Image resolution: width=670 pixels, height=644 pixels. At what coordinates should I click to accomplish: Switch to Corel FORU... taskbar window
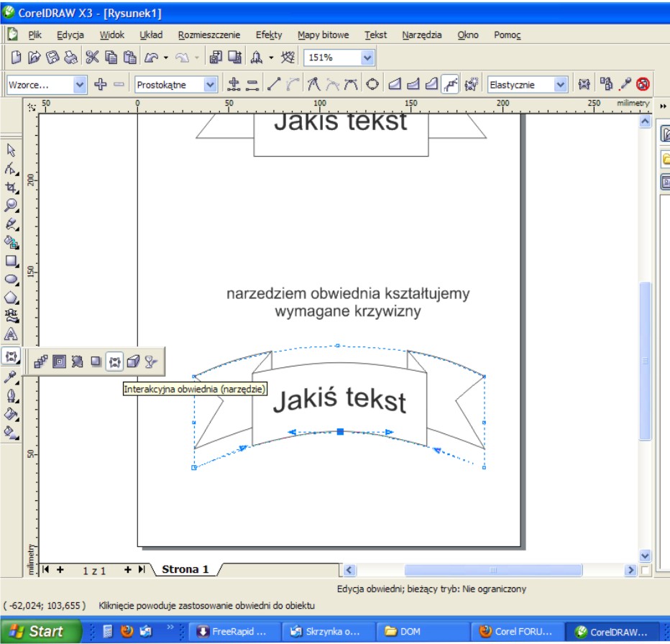coord(516,632)
